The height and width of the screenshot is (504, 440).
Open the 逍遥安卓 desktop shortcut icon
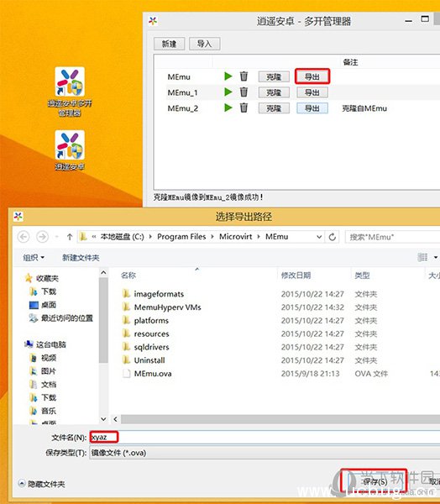point(70,150)
